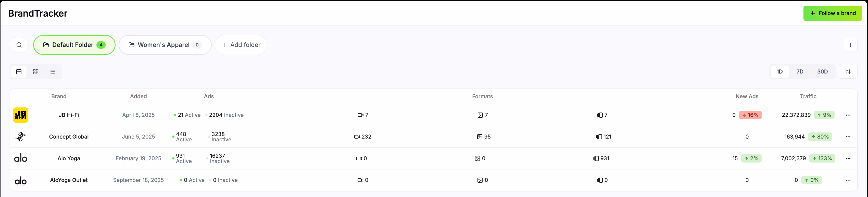Click the Add folder button
868x197 pixels.
click(241, 44)
